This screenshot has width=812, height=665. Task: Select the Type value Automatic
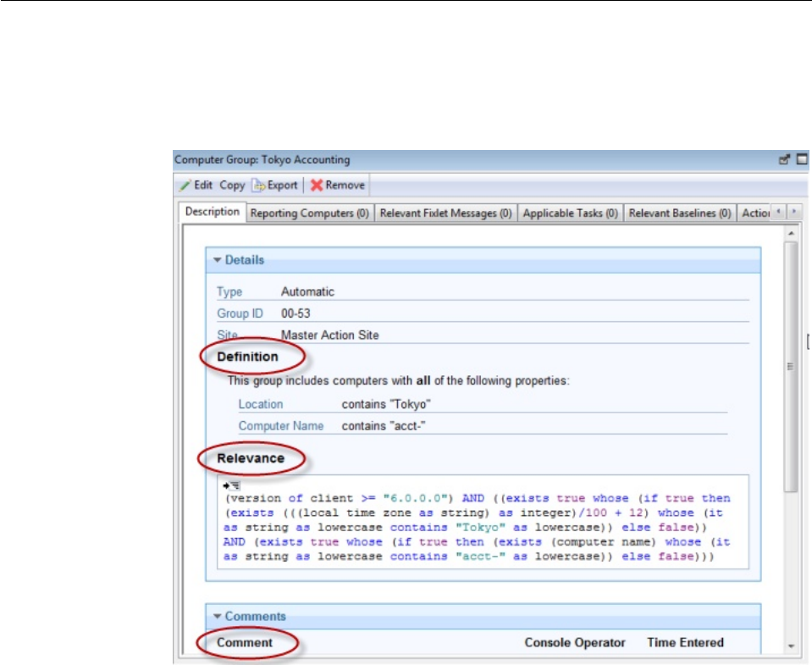307,292
